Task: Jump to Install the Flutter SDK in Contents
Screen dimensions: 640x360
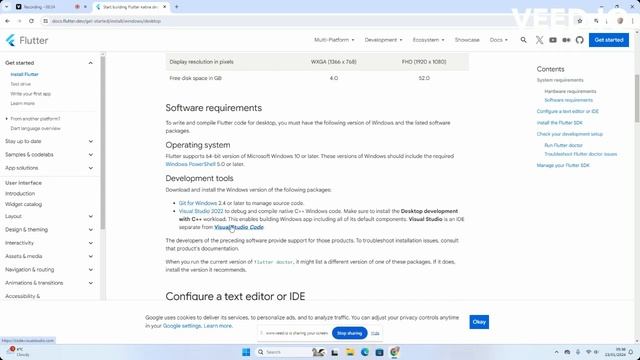Action: [x=560, y=123]
